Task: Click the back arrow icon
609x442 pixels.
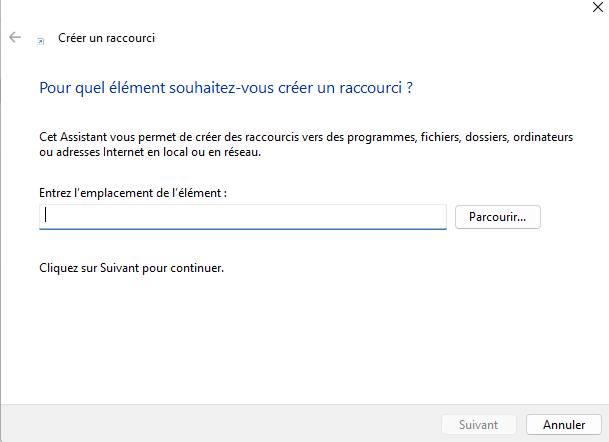Action: 15,38
